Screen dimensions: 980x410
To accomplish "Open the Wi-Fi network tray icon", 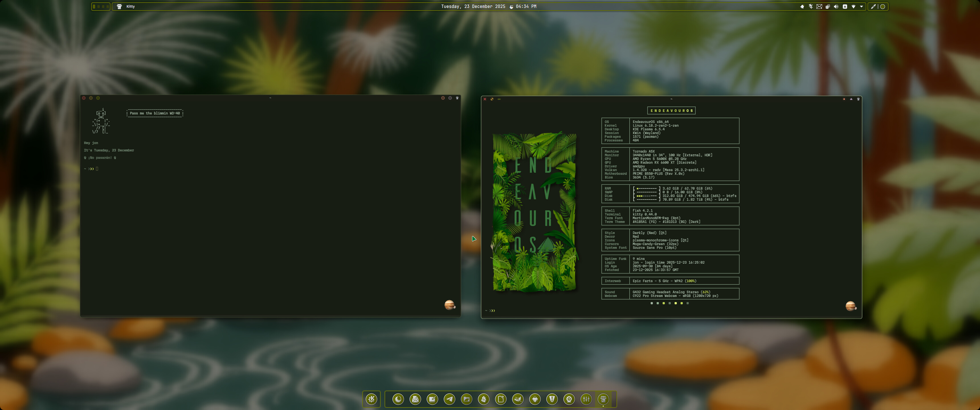I will click(853, 7).
